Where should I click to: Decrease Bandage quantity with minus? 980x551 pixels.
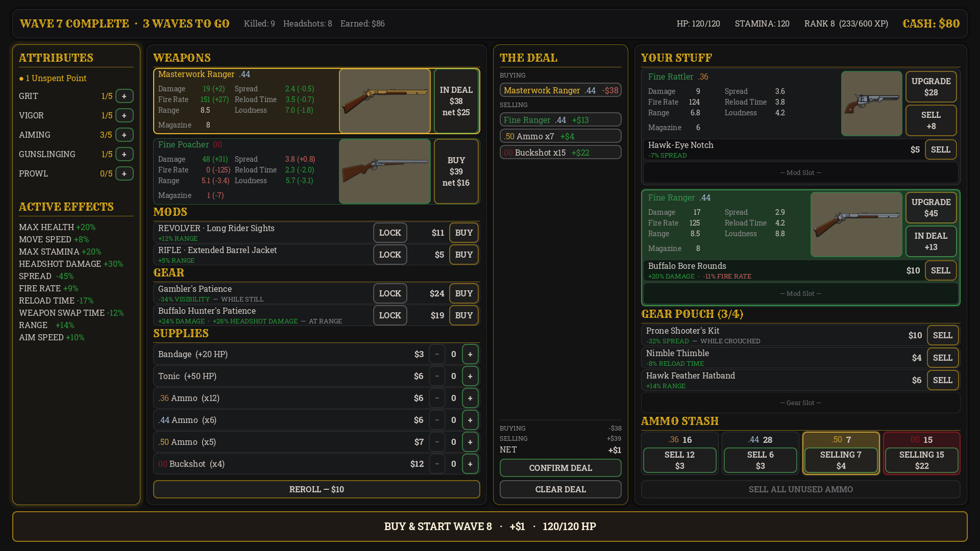[x=437, y=354]
